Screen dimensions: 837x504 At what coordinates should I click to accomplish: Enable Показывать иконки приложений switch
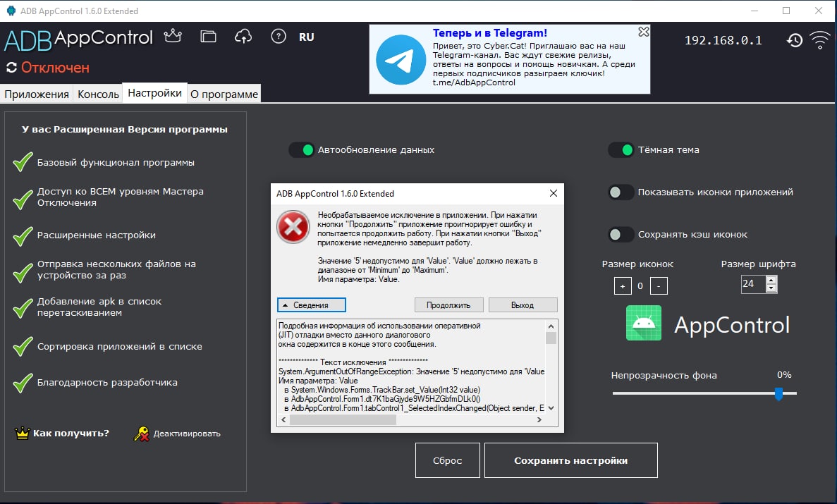pos(621,192)
